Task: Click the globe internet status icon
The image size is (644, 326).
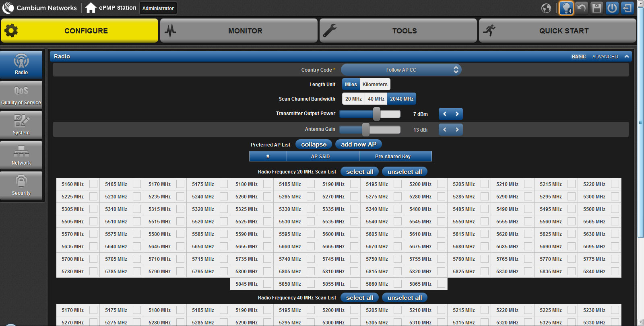Action: pos(546,8)
